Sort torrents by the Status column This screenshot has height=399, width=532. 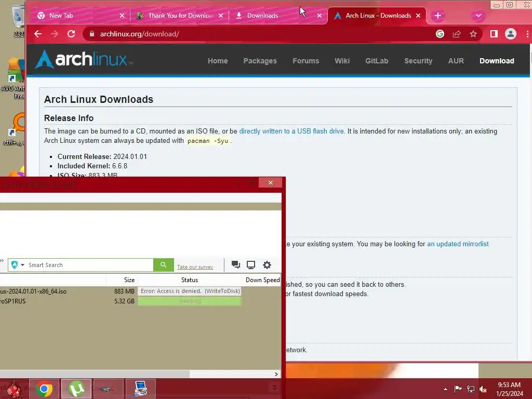[189, 280]
